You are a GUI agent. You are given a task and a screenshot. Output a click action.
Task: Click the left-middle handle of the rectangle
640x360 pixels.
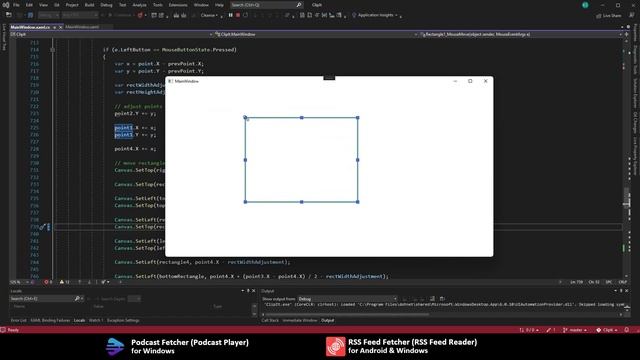click(245, 160)
